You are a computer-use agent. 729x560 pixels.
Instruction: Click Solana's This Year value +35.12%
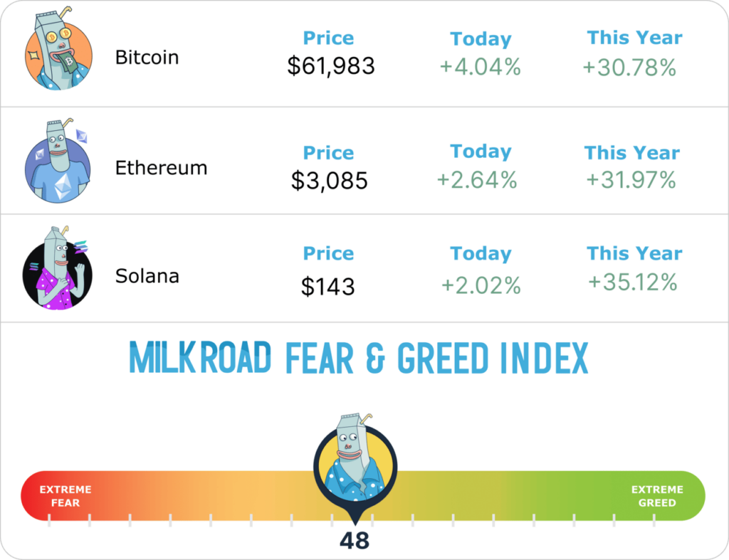[632, 282]
